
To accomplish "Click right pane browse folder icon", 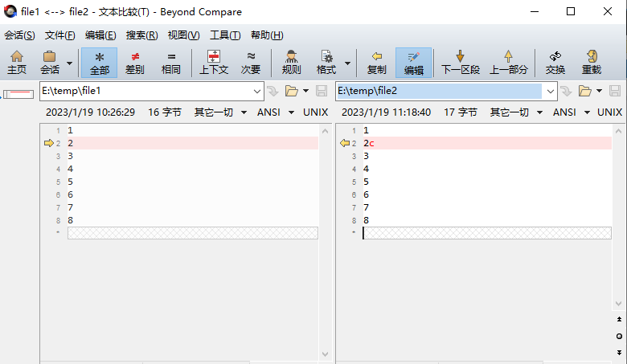I will pos(585,91).
